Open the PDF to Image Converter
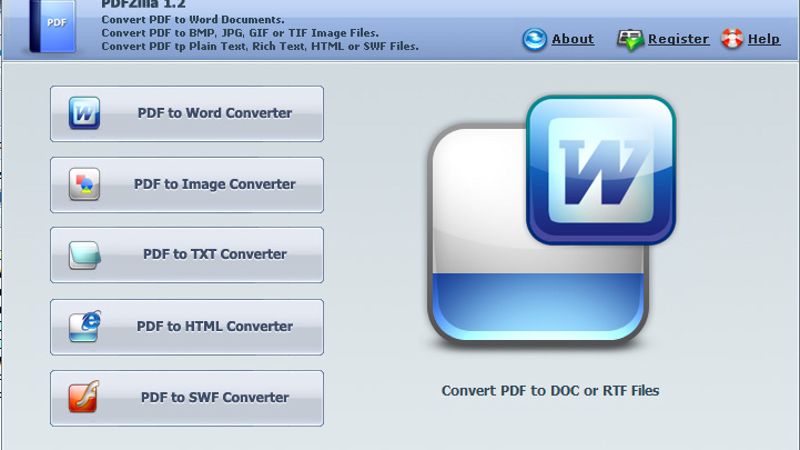Image resolution: width=800 pixels, height=450 pixels. (187, 185)
